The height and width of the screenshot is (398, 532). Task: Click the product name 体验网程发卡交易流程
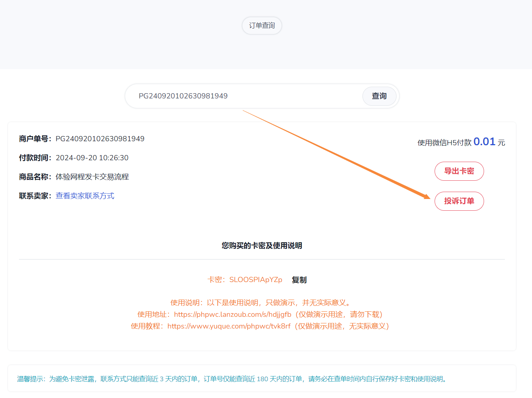pos(92,177)
